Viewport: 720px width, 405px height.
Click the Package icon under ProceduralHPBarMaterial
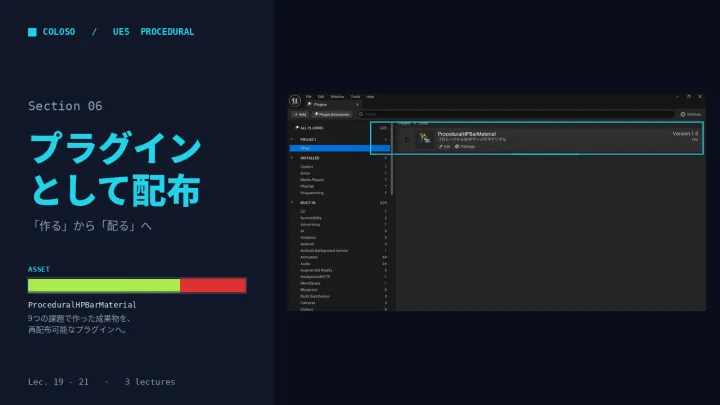(x=457, y=146)
